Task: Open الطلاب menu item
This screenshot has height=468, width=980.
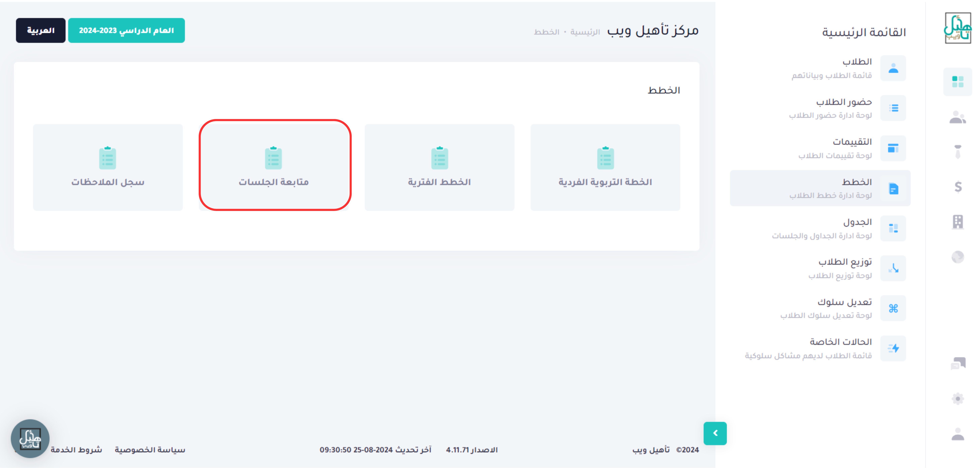Action: pyautogui.click(x=820, y=68)
